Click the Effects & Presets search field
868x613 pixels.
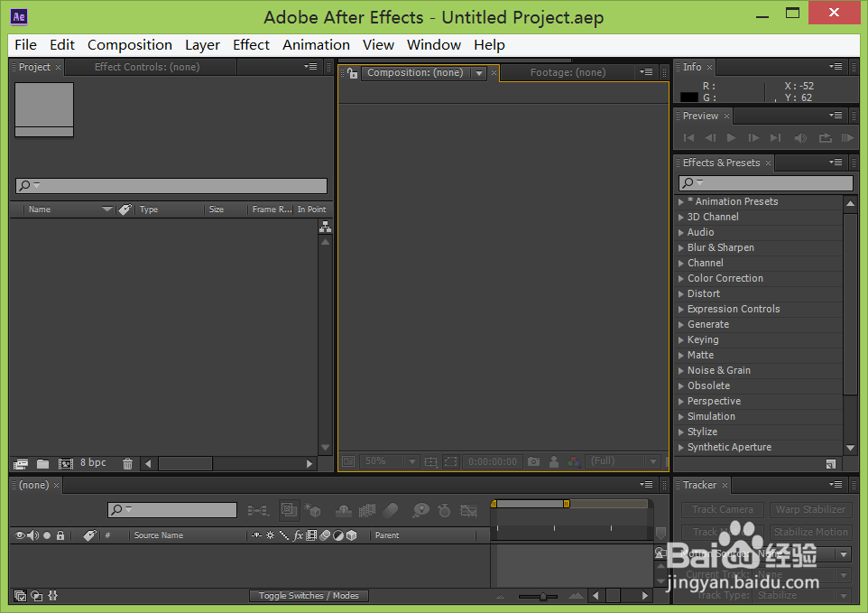pyautogui.click(x=765, y=182)
